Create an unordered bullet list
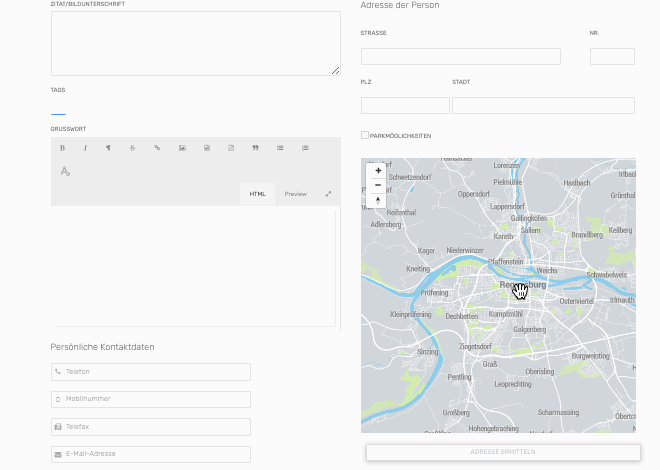Viewport: 660px width, 470px height. [280, 148]
